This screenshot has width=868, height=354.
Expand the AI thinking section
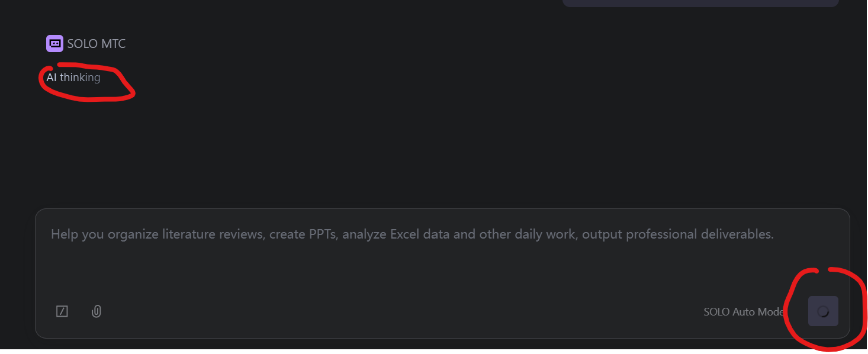[73, 78]
